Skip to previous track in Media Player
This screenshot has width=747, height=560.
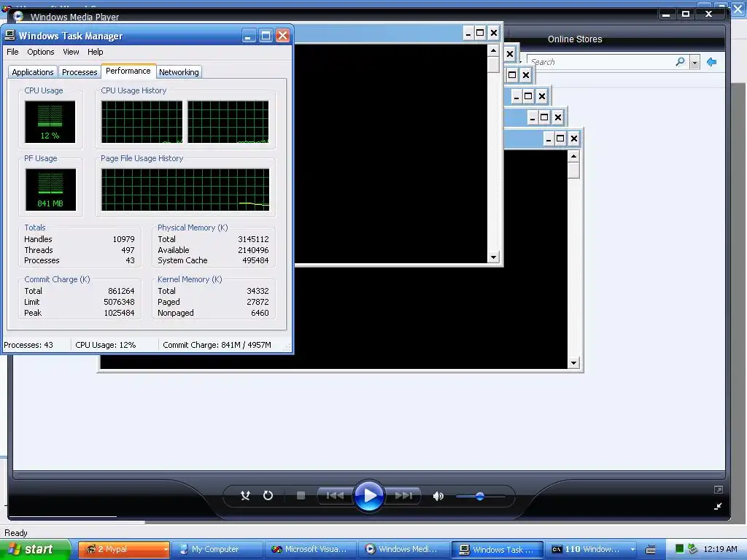tap(335, 496)
